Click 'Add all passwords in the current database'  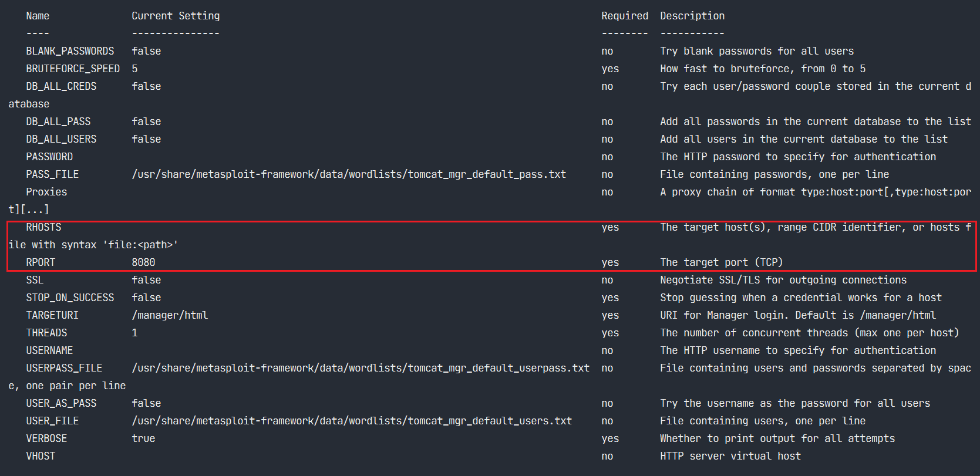(816, 121)
